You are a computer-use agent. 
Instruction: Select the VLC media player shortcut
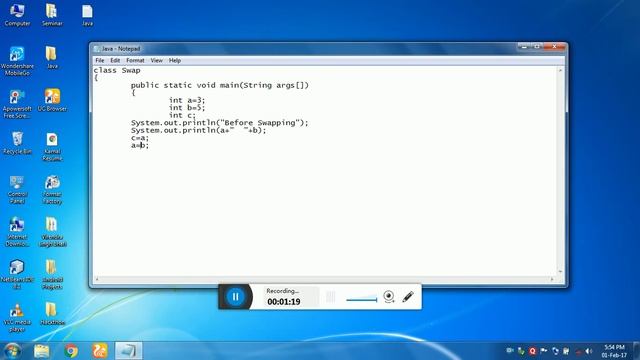(x=17, y=318)
